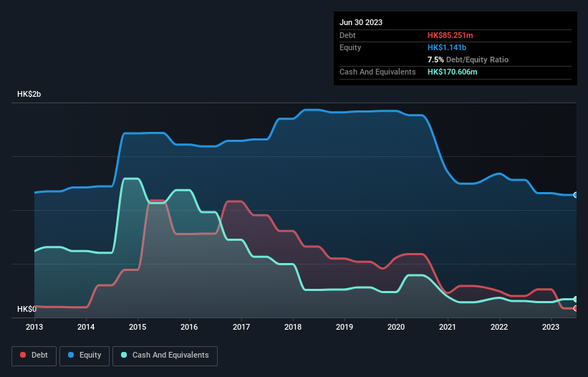Click the Debt row label in tooltip

tap(347, 35)
